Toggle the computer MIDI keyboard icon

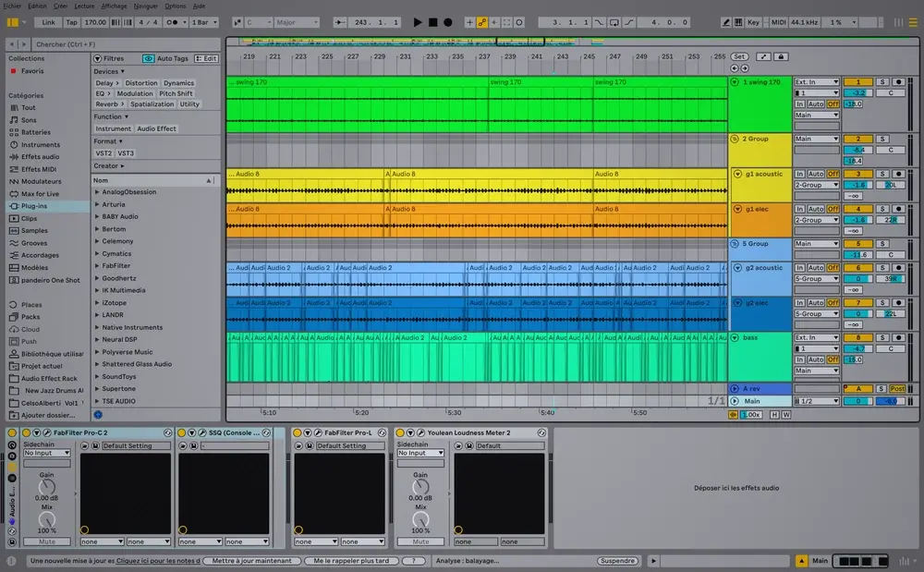click(x=738, y=22)
